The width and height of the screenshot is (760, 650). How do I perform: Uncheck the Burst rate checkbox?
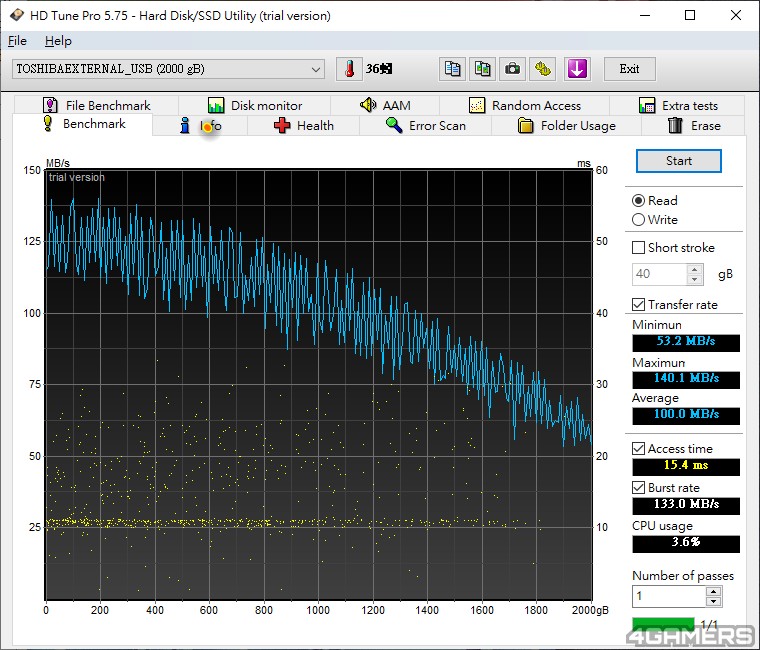point(638,488)
